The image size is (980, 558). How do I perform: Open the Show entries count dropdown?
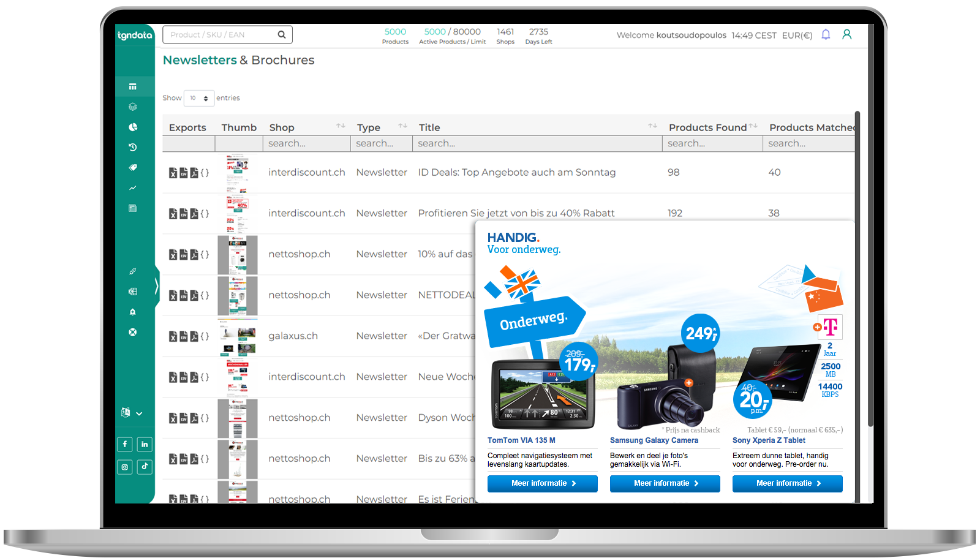[199, 98]
